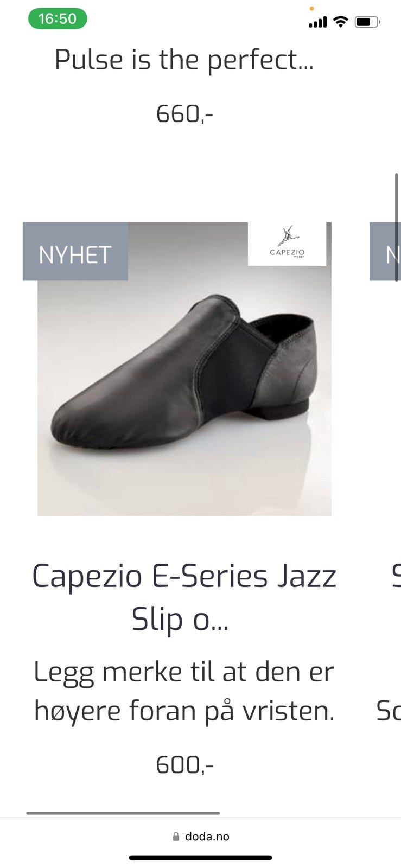Image resolution: width=401 pixels, height=868 pixels.
Task: Tap the cellular signal strength icon
Action: tap(317, 22)
